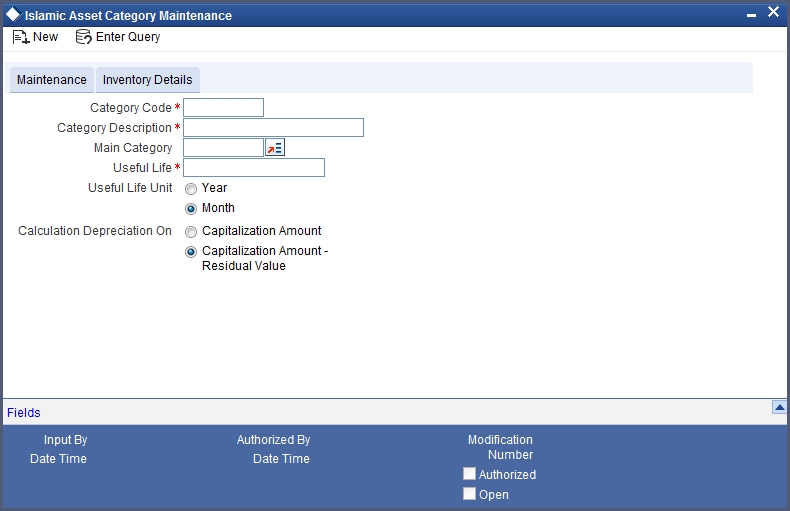Image resolution: width=790 pixels, height=511 pixels.
Task: Switch to the Inventory Details tab
Action: [148, 80]
